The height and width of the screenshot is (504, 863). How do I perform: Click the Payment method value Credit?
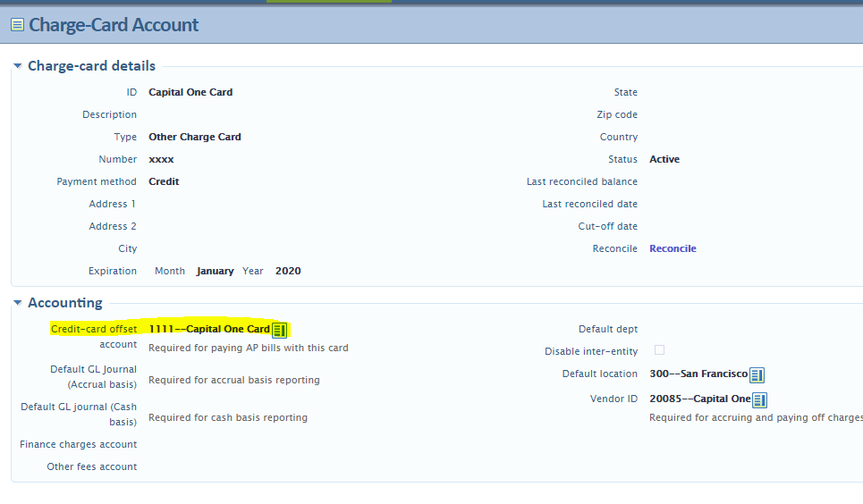point(164,181)
